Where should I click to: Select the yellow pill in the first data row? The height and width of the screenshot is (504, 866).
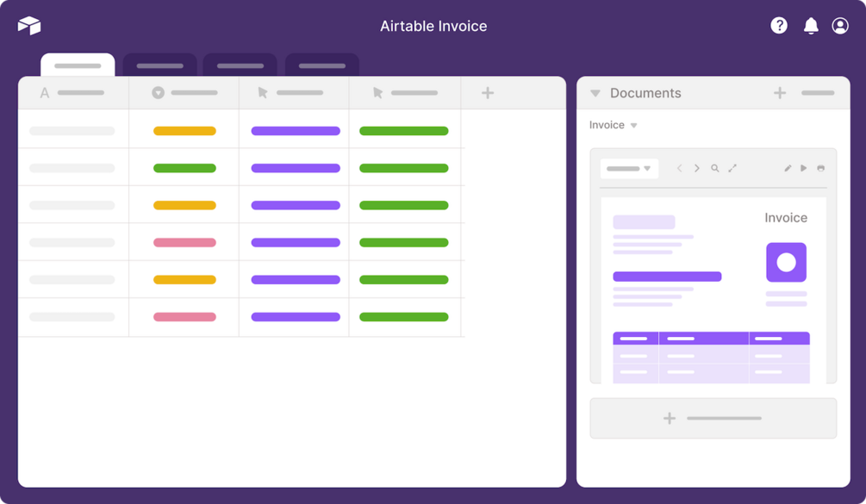pos(184,131)
